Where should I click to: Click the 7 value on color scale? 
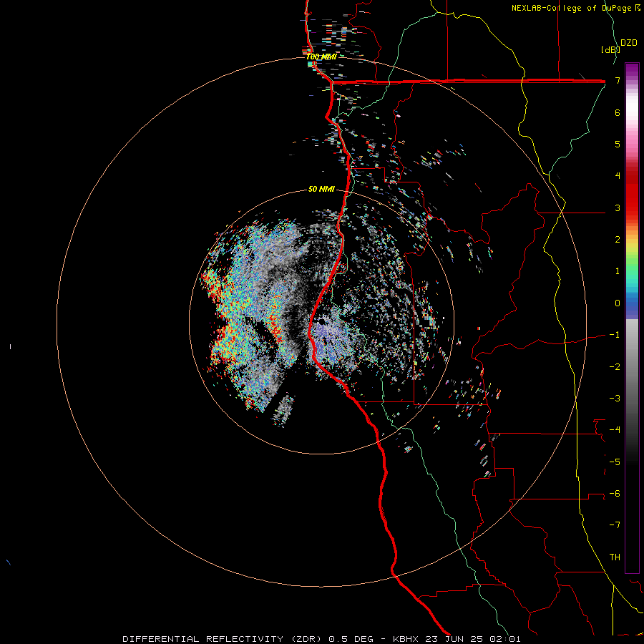coord(618,80)
